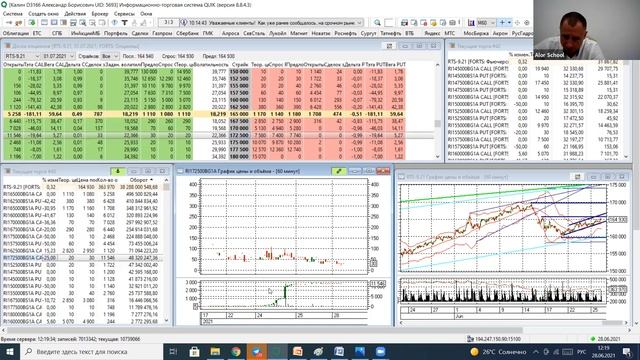Click the yellow coins icon in toolbar
640x360 pixels.
coord(433,23)
